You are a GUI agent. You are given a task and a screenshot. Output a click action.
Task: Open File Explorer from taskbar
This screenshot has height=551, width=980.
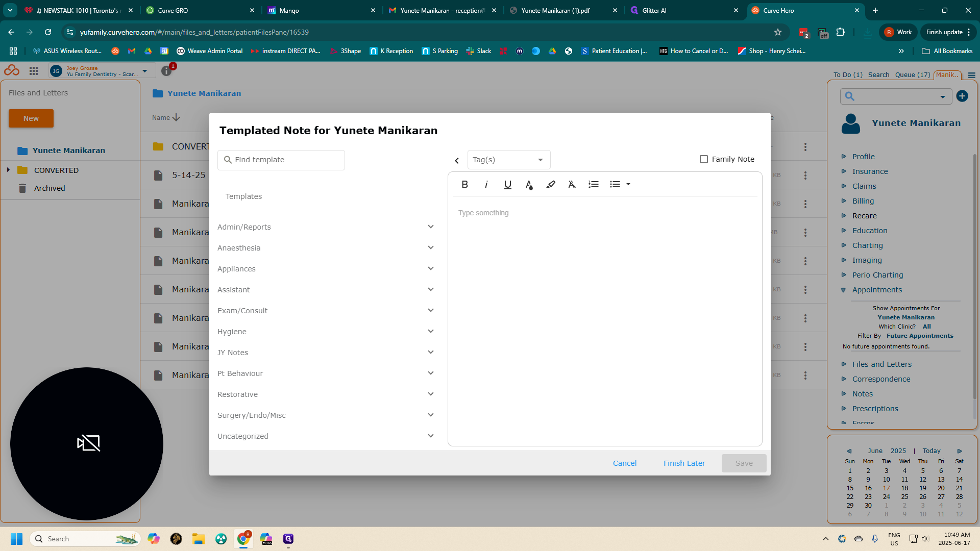tap(199, 539)
